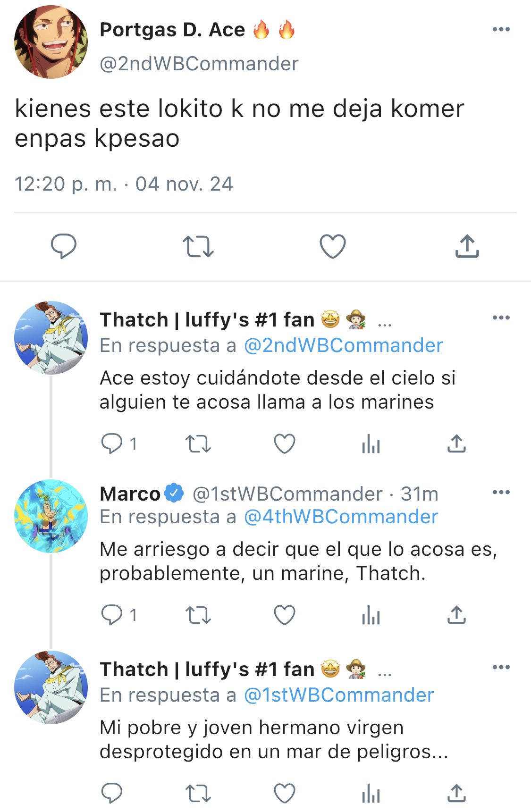Image resolution: width=531 pixels, height=812 pixels.
Task: Open the @2ndWBCommander mention link
Action: point(343,345)
